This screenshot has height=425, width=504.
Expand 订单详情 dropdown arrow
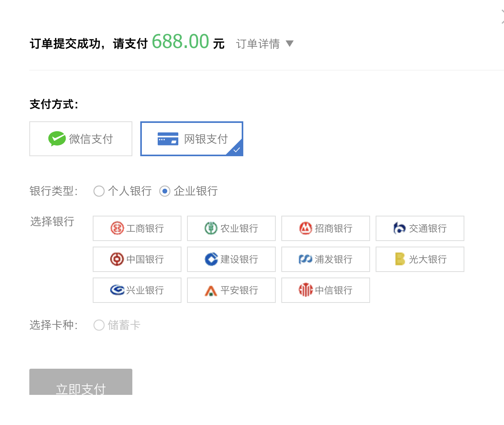pyautogui.click(x=290, y=44)
